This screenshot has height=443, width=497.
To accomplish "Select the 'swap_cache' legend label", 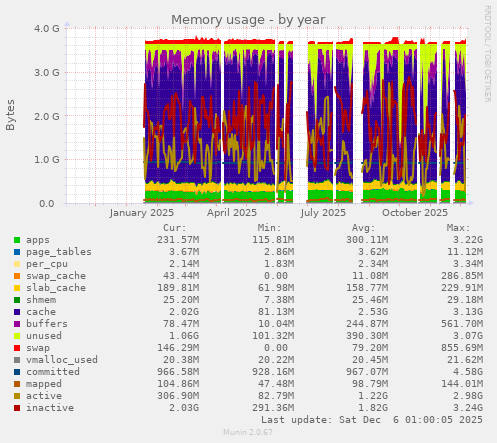I will click(x=56, y=276).
